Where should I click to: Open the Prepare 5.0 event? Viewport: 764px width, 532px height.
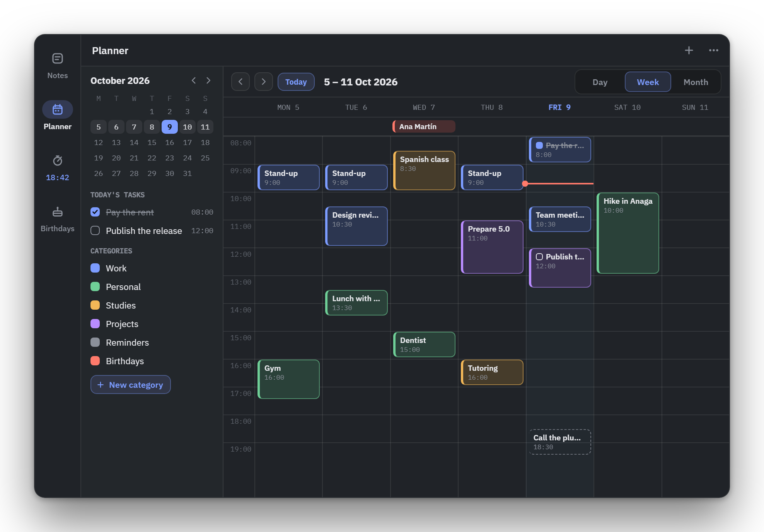click(x=492, y=247)
